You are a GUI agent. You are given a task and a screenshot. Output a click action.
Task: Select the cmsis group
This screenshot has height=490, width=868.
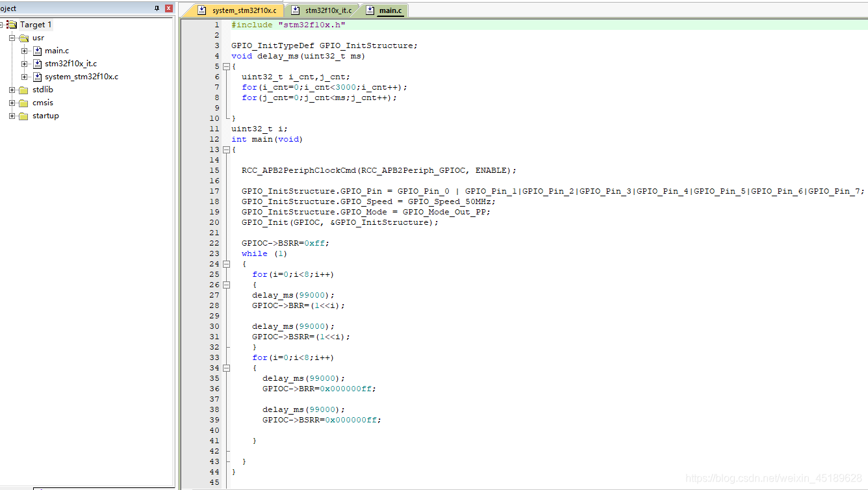43,103
